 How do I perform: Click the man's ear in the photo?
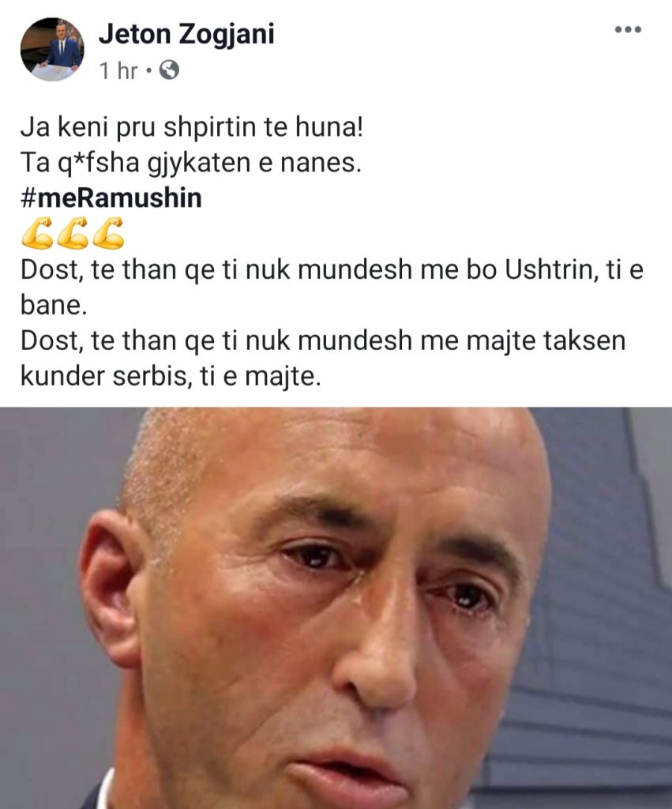[106, 587]
